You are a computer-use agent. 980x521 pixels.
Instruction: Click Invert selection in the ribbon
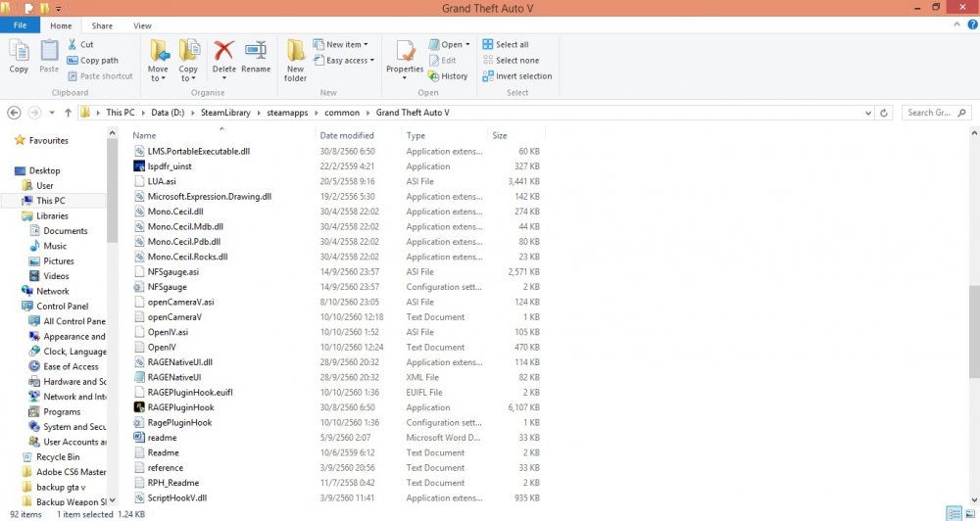click(516, 76)
